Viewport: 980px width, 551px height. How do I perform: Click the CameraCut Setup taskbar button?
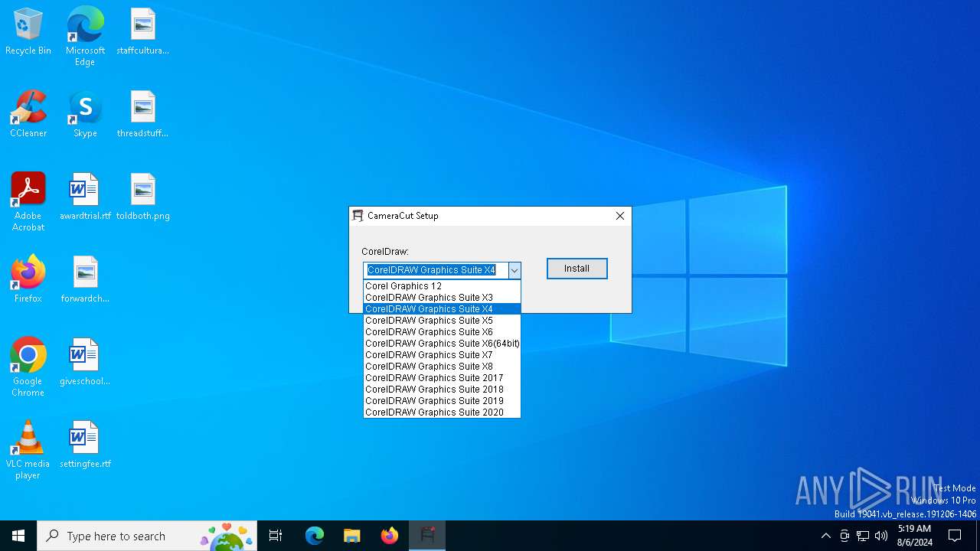point(427,536)
